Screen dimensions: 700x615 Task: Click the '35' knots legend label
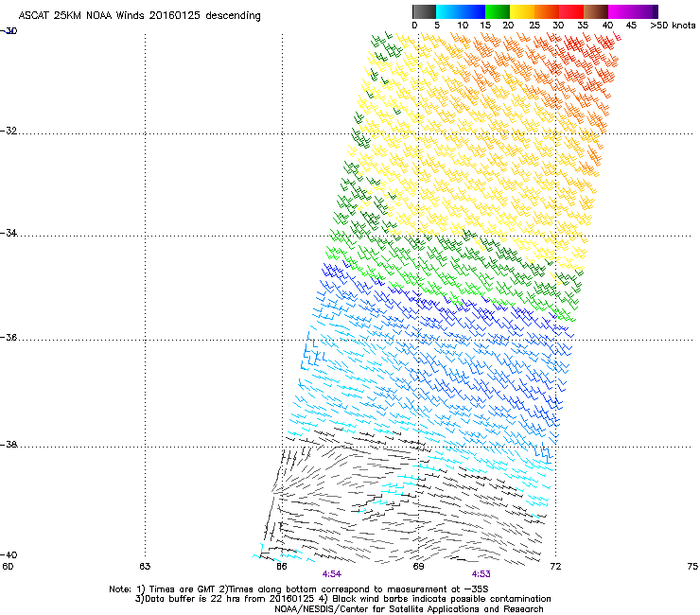tap(583, 26)
